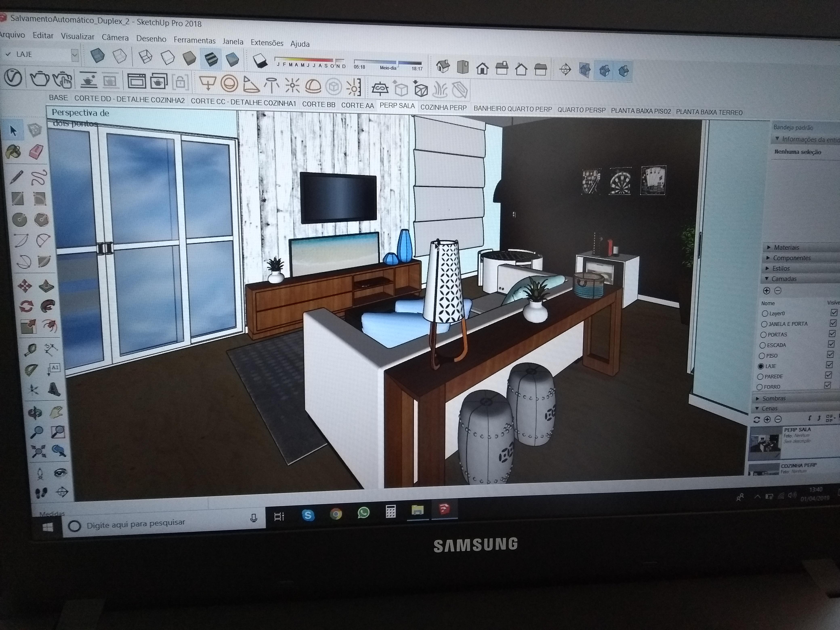The width and height of the screenshot is (840, 630).
Task: Activate the 3D Text tool
Action: tap(54, 390)
